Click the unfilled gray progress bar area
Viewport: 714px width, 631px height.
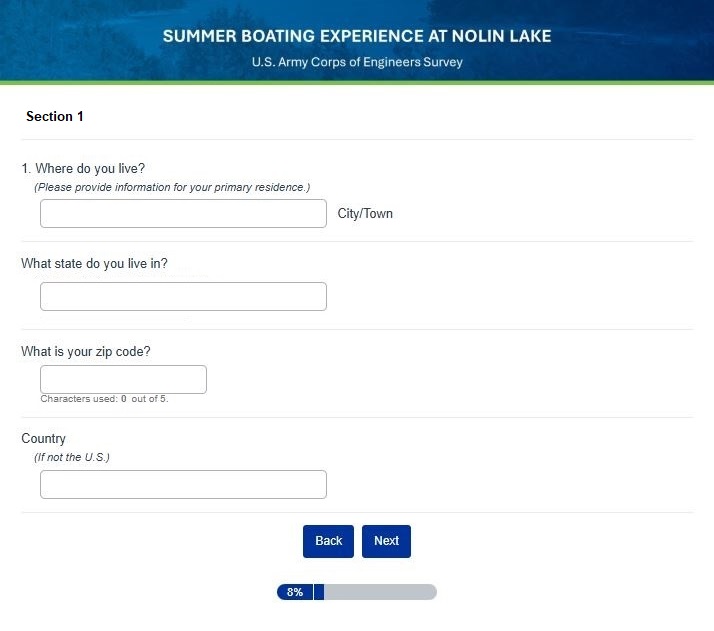coord(380,592)
